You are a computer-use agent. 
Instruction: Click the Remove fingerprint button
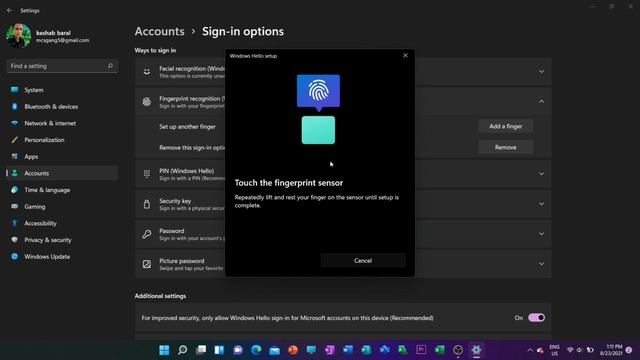[506, 147]
